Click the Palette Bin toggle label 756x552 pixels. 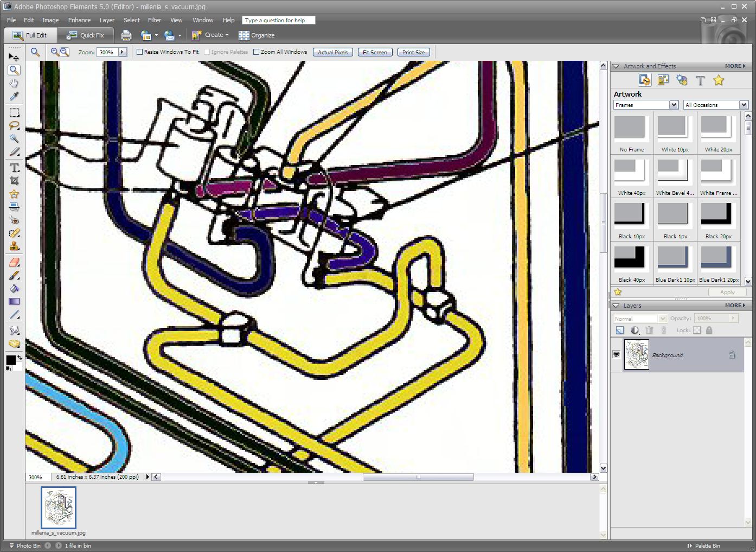click(703, 545)
